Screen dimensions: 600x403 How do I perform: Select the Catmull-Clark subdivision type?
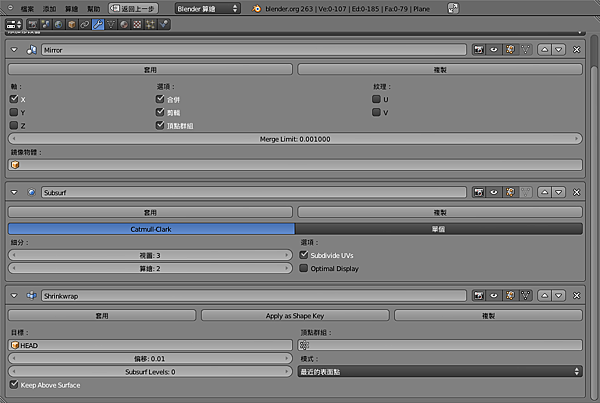151,229
